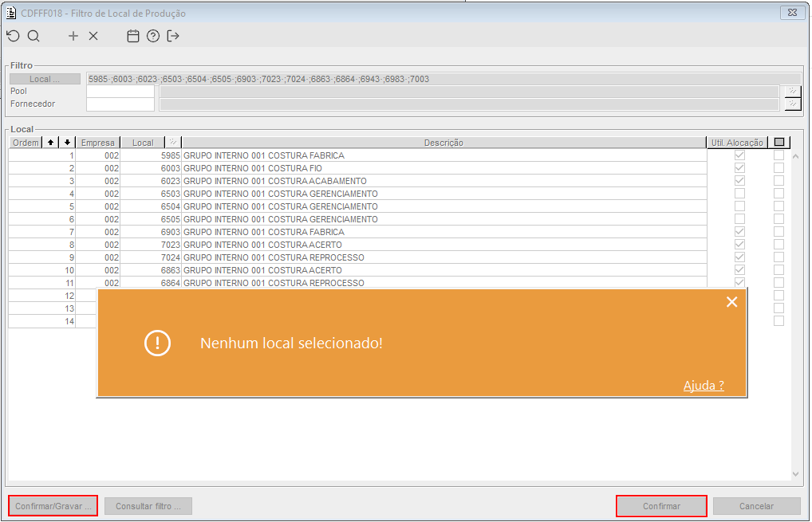Select local 6503 cell

coord(151,194)
